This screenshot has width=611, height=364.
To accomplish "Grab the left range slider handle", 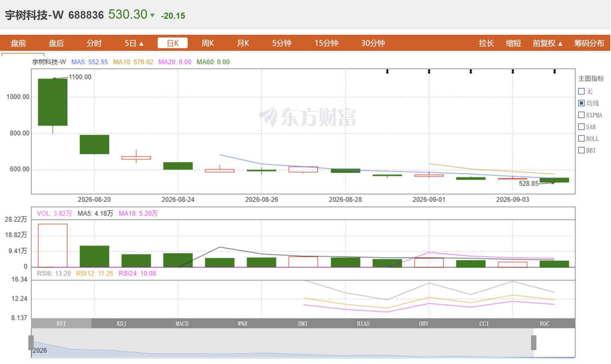I will click(31, 343).
